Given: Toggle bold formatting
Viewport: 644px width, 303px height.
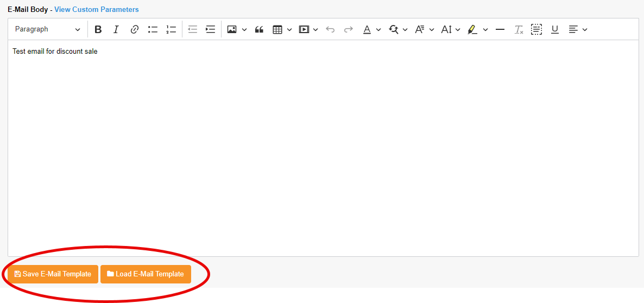Looking at the screenshot, I should (98, 29).
